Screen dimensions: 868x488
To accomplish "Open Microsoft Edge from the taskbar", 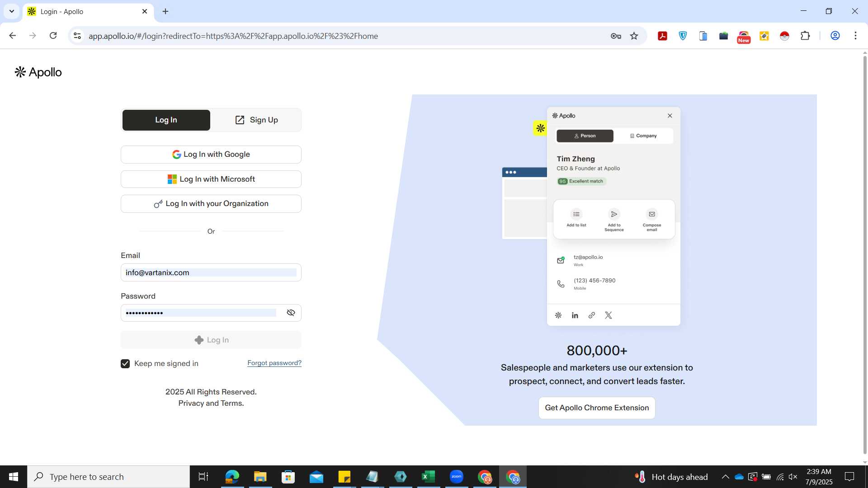I will click(232, 477).
